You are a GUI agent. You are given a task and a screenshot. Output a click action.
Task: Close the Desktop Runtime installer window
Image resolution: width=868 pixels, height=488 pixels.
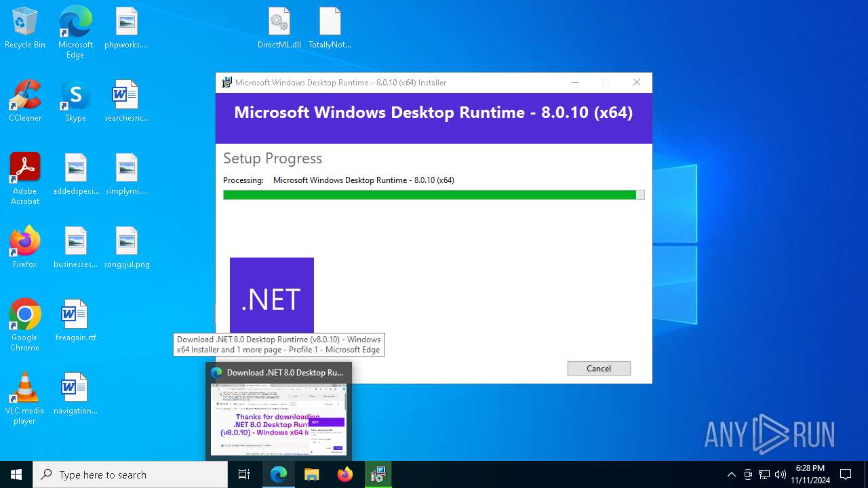637,82
